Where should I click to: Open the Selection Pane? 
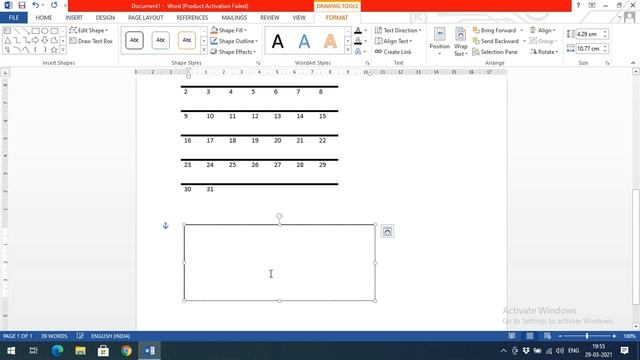[495, 52]
